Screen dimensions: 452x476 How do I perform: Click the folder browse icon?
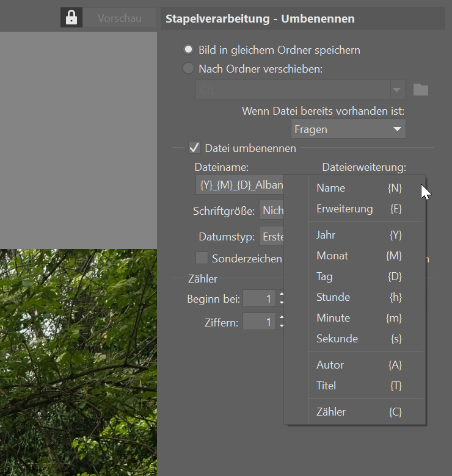[x=420, y=90]
